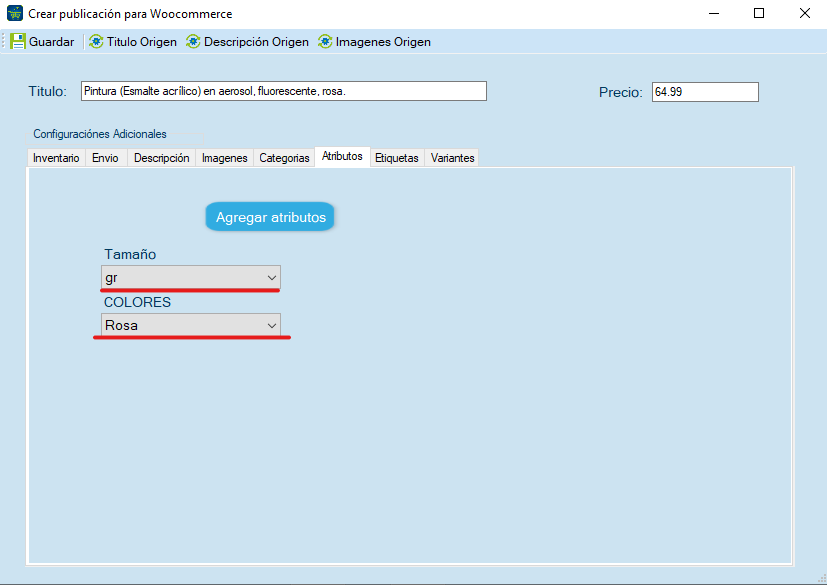The height and width of the screenshot is (585, 827).
Task: Expand the COLORES dropdown arrow
Action: (x=272, y=325)
